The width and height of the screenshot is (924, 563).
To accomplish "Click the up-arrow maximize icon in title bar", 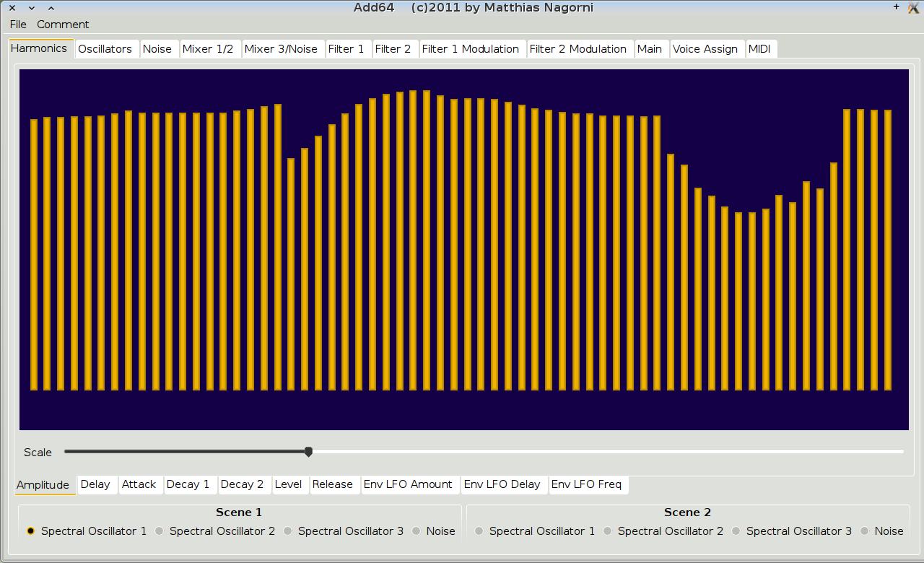I will click(51, 8).
